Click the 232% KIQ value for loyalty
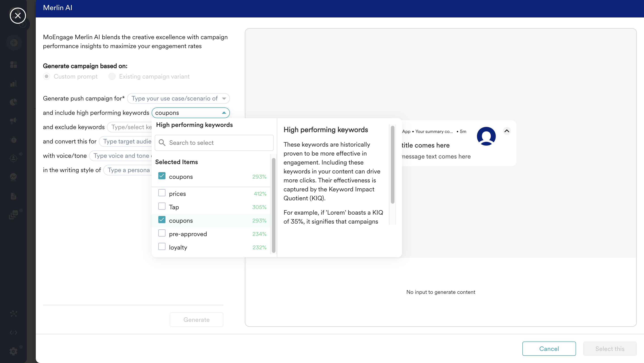644x363 pixels. (x=259, y=248)
